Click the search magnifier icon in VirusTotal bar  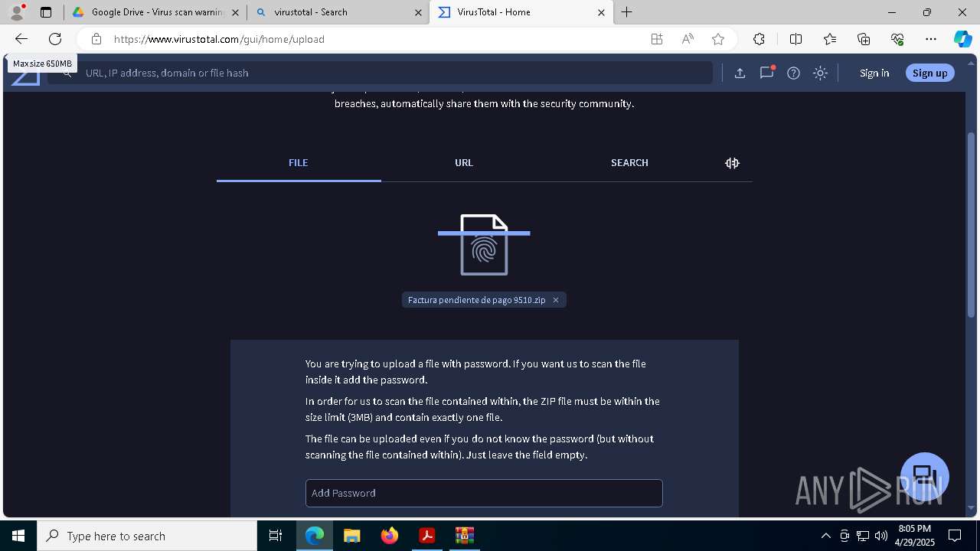point(67,73)
